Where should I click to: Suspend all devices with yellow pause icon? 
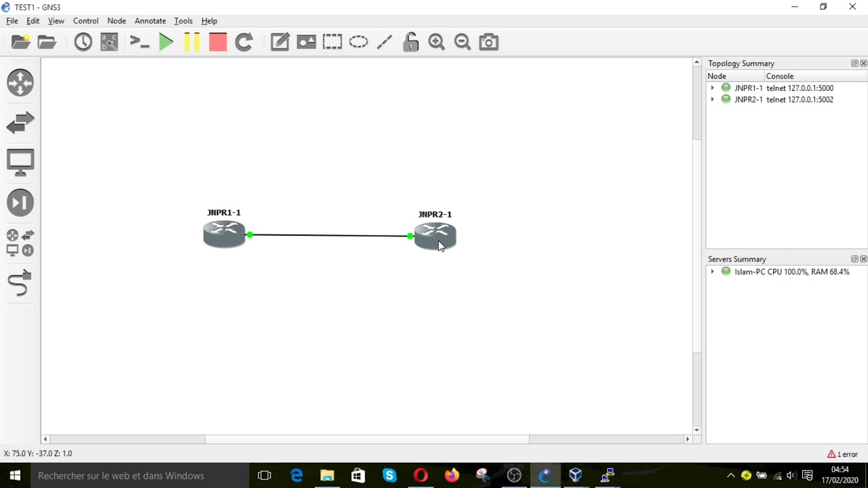tap(192, 42)
